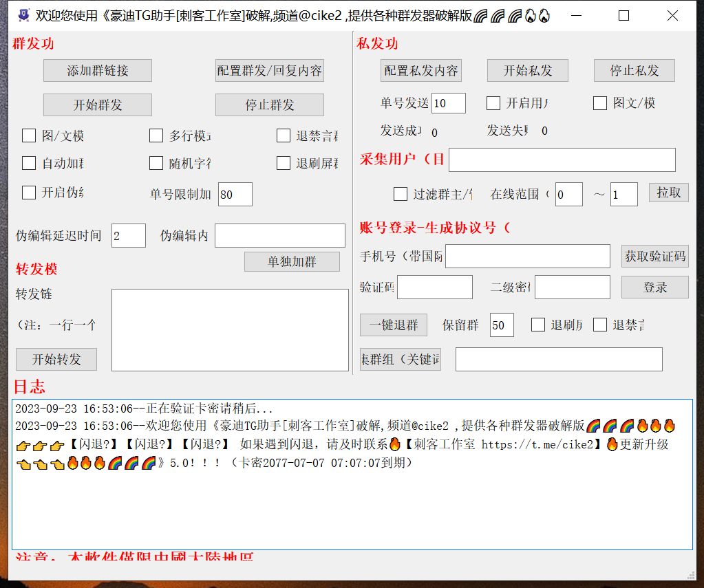Click 拉取 button
Viewport: 704px width, 588px height.
(668, 193)
